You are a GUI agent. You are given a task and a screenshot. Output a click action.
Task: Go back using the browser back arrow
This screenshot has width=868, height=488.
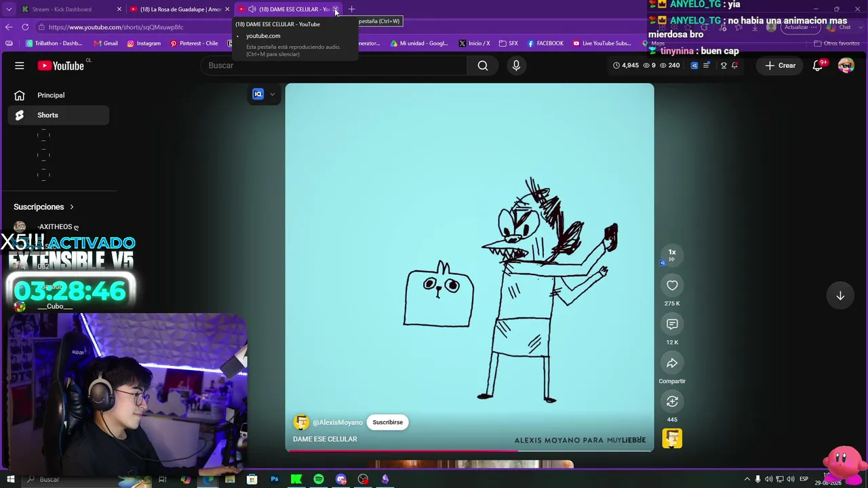coord(9,27)
